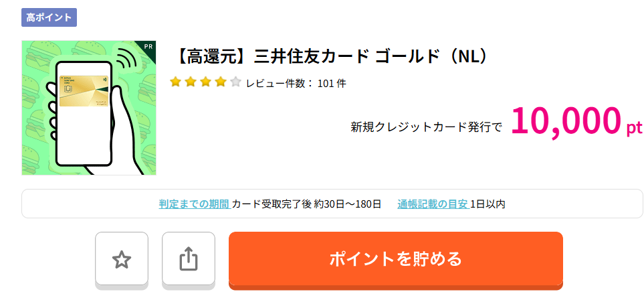Viewport: 644px width, 296px height.
Task: Click the orange ポイントを貯める button
Action: (x=395, y=258)
